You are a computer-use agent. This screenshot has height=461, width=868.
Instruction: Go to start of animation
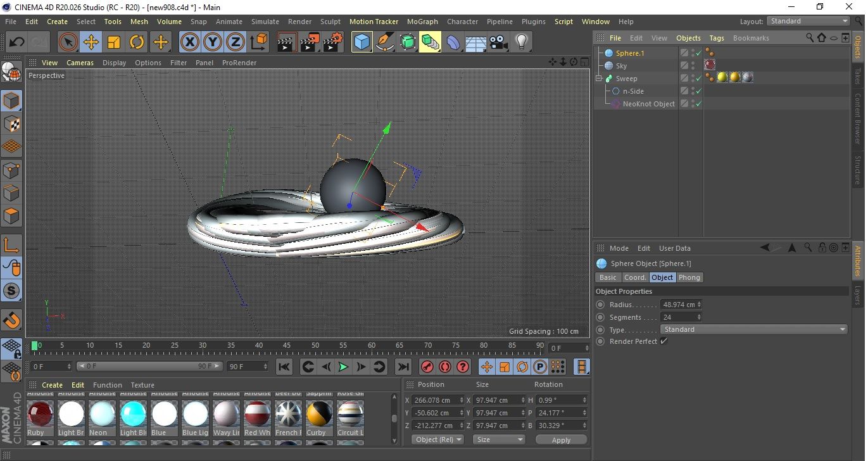(284, 367)
